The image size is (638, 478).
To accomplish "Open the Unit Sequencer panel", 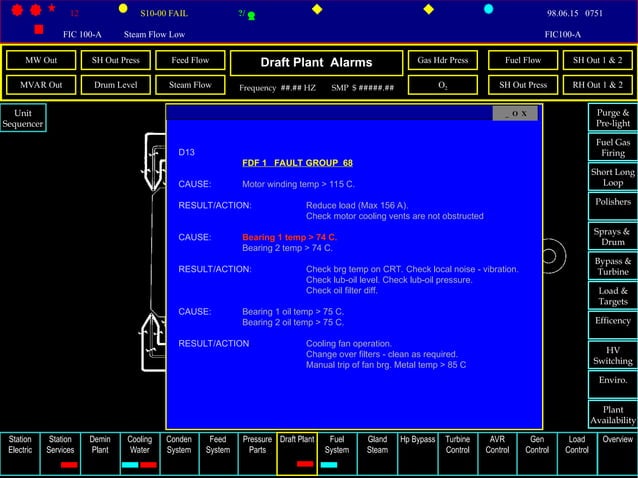I will point(23,118).
